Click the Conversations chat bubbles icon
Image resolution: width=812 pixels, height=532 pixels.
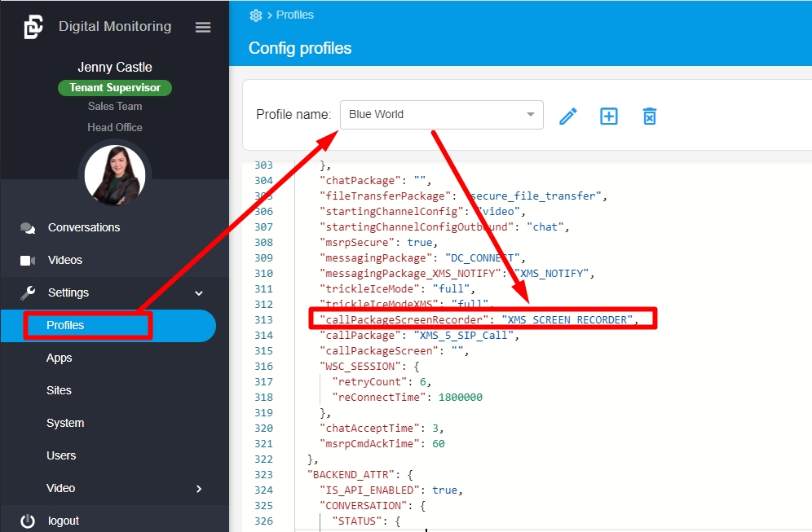point(28,228)
